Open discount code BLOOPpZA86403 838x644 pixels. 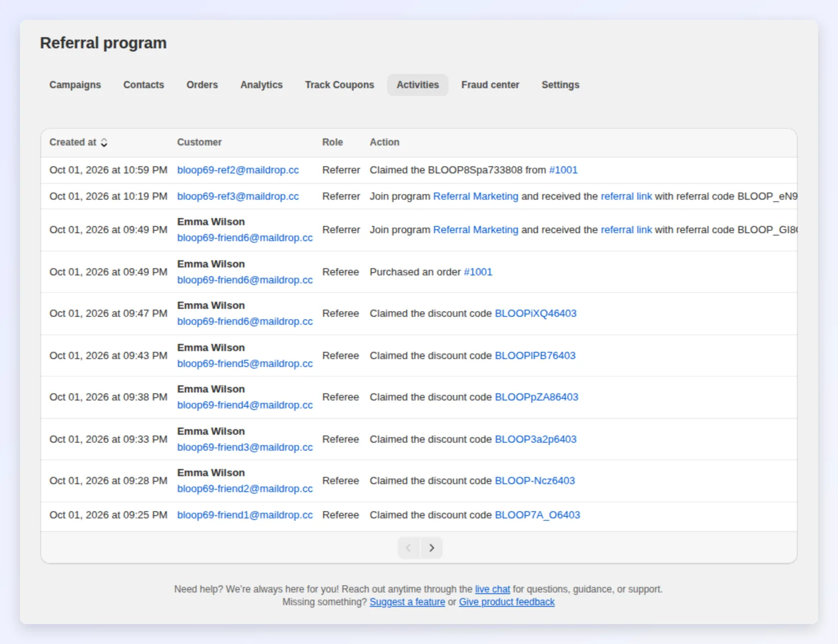click(x=537, y=397)
